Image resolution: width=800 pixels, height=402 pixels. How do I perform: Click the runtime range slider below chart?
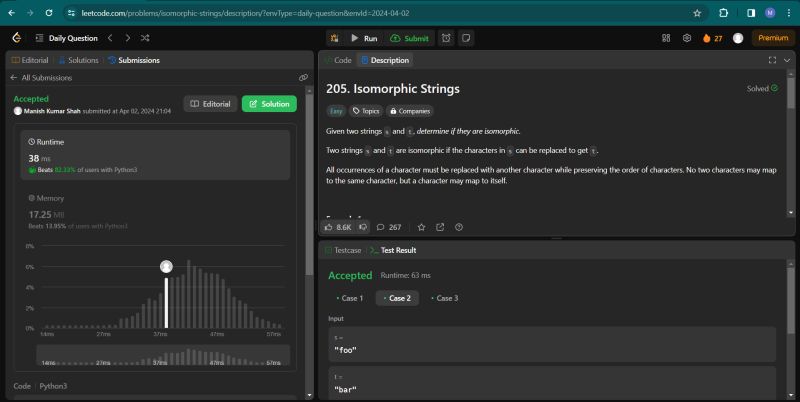(x=163, y=356)
